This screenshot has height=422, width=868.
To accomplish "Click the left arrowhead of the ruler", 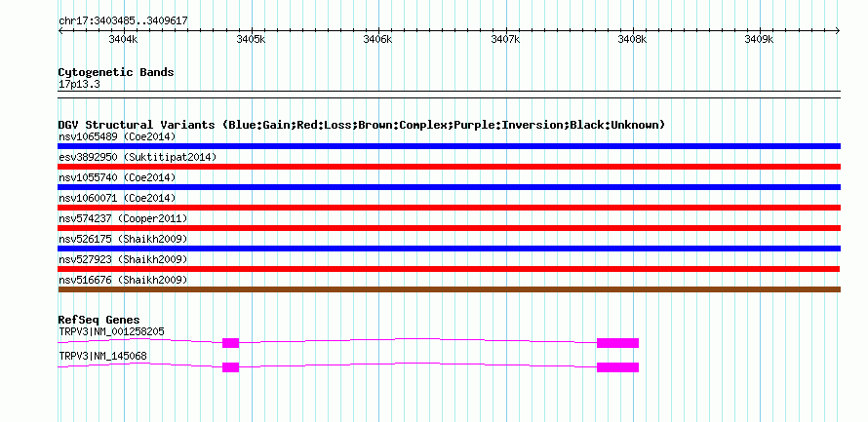I will click(x=60, y=31).
